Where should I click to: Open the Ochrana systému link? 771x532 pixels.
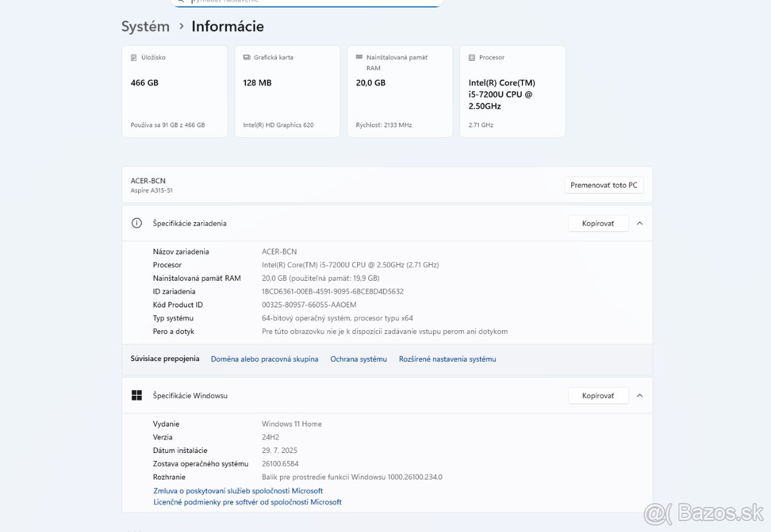(x=359, y=359)
